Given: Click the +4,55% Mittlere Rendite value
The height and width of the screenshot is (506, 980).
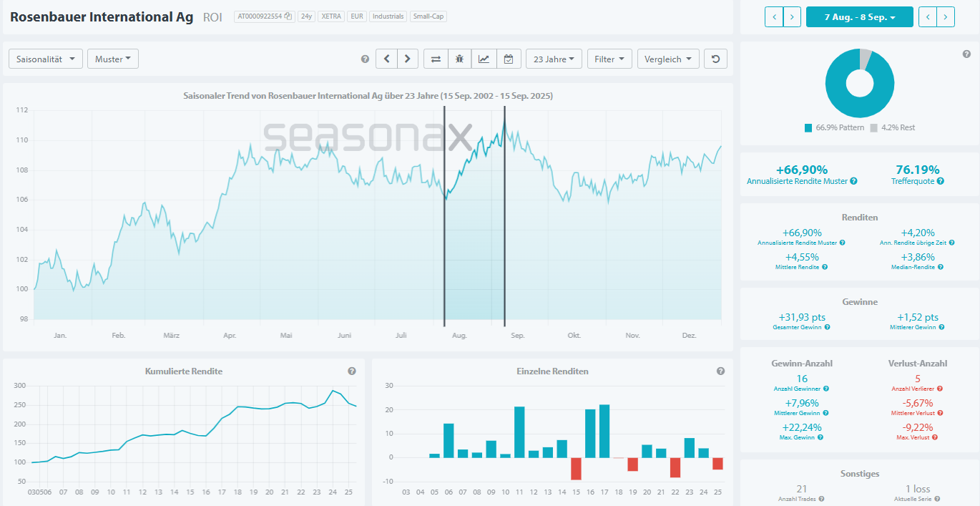Looking at the screenshot, I should pos(802,257).
